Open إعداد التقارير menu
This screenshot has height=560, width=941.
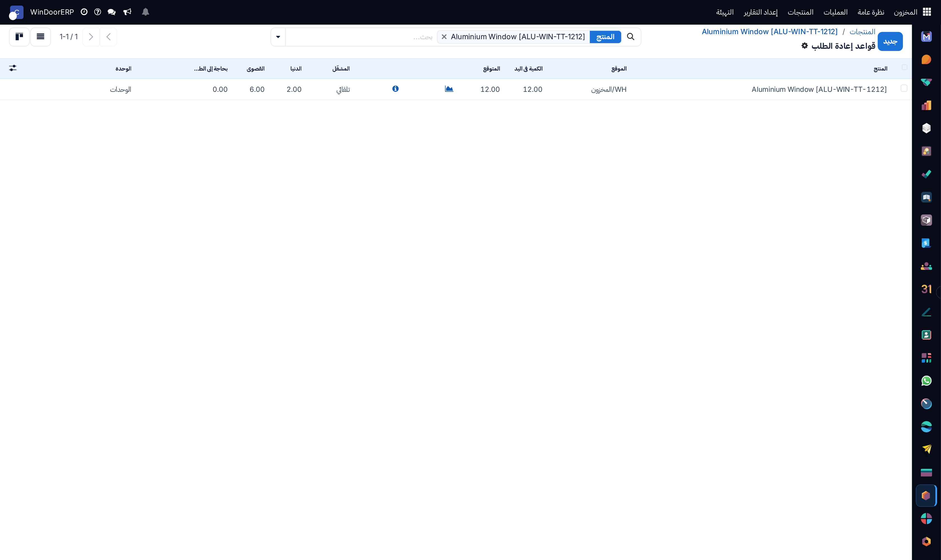[x=761, y=12]
